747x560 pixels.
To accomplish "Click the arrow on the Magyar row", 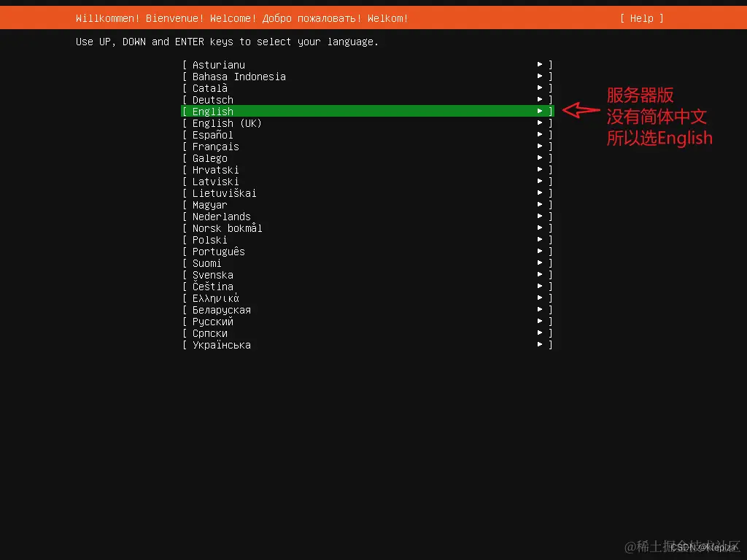I will pos(540,204).
